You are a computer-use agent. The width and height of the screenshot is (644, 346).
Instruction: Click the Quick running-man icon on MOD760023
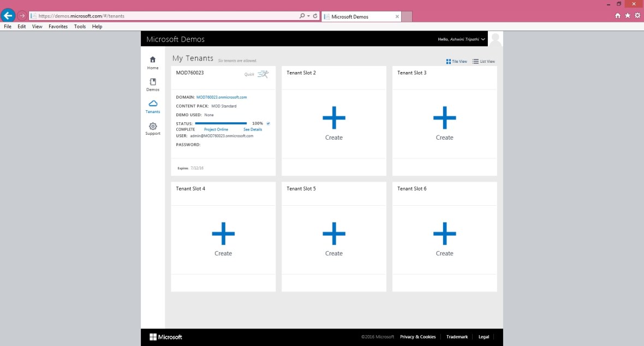tap(263, 74)
